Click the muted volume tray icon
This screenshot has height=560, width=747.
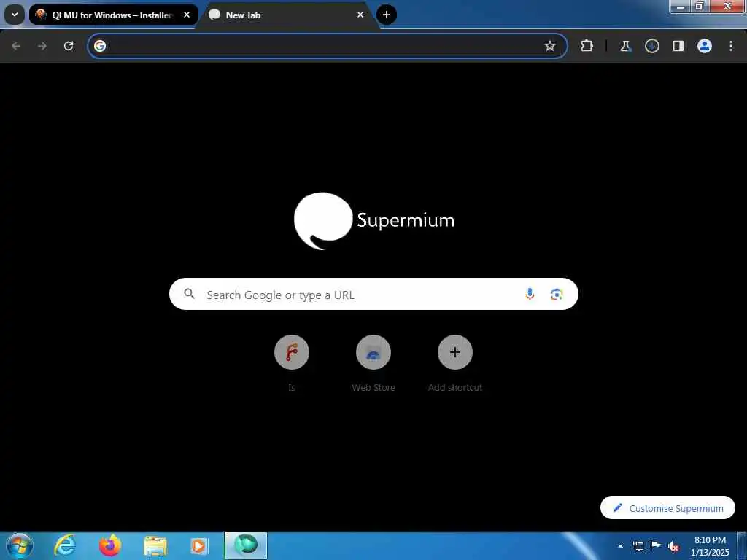(673, 546)
